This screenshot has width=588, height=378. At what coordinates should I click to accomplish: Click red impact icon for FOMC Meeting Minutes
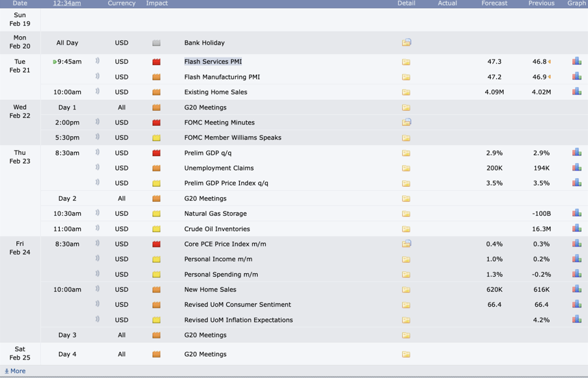pos(156,123)
